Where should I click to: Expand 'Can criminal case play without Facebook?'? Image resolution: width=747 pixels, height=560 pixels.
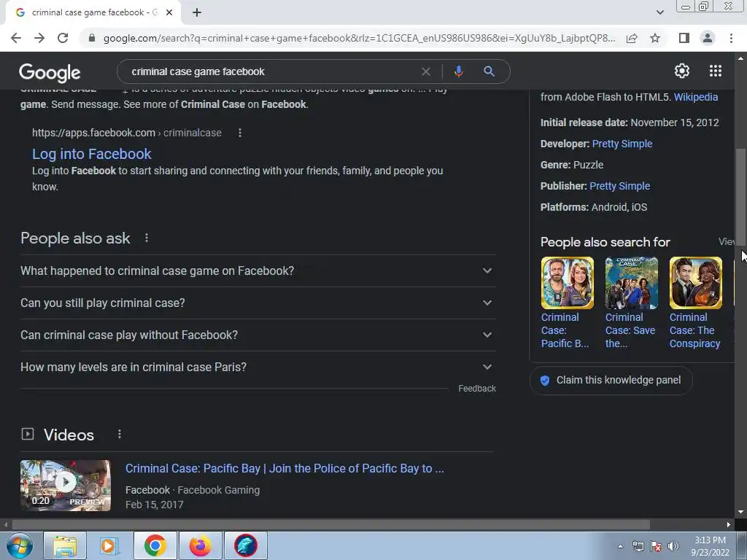click(x=258, y=335)
